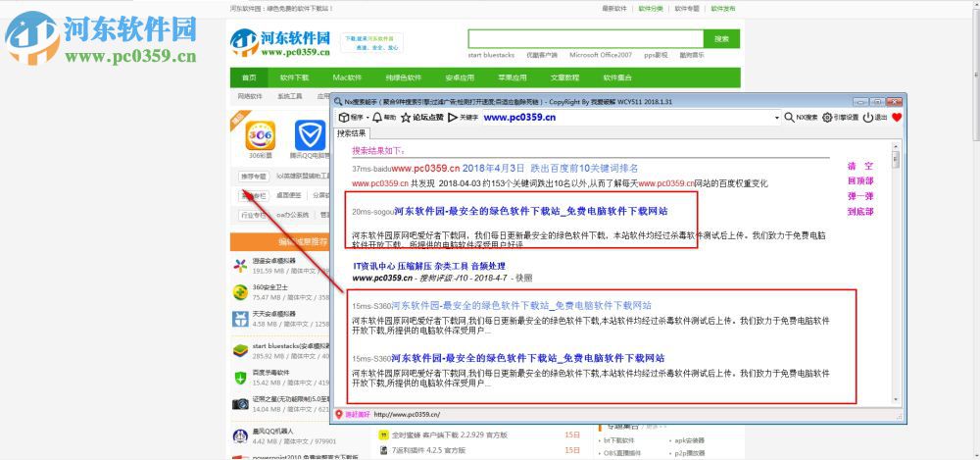Click the 软件发布 top link
Viewport: 980px width, 460px height.
tap(723, 9)
